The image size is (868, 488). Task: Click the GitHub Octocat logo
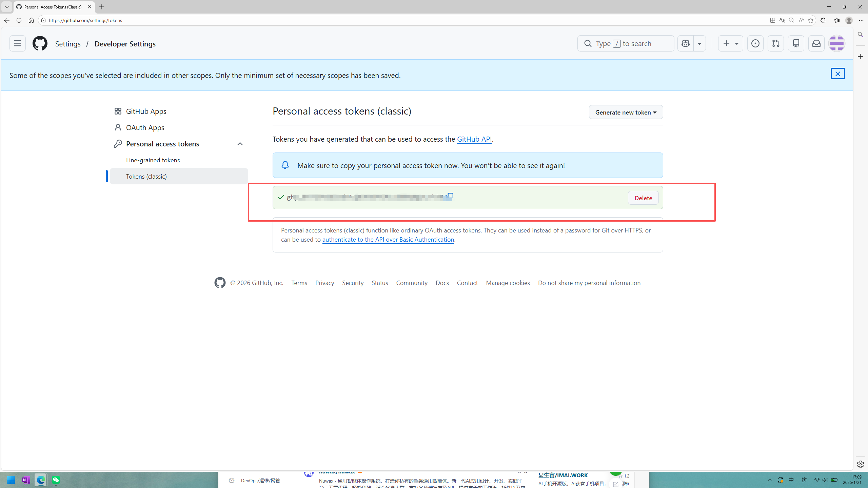[x=40, y=43]
